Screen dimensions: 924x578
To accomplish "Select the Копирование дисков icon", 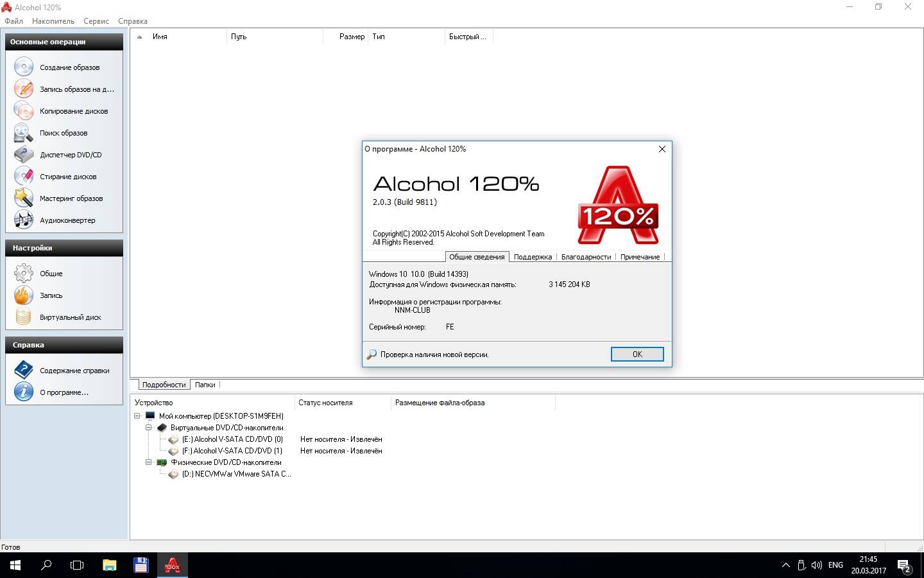I will point(24,111).
